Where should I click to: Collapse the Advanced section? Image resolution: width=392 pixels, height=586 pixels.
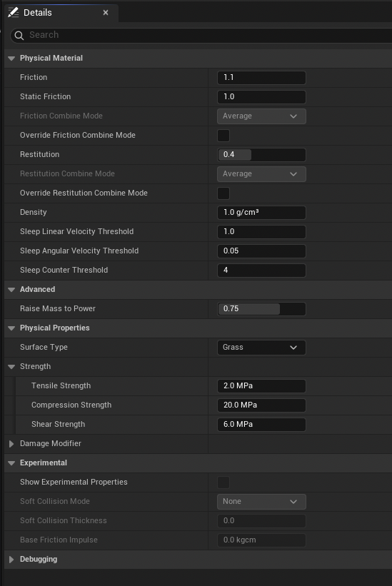pos(11,290)
